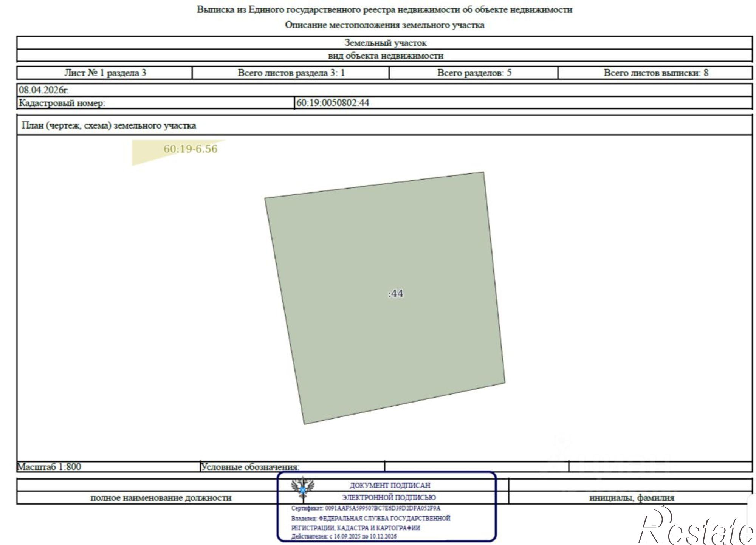Click subtitle 'Описание местоположения земельного участка'

pyautogui.click(x=384, y=25)
